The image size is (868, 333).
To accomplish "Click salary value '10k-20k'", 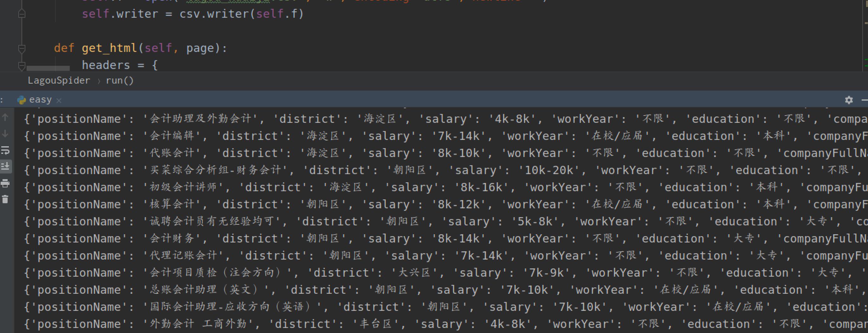I will coord(549,170).
